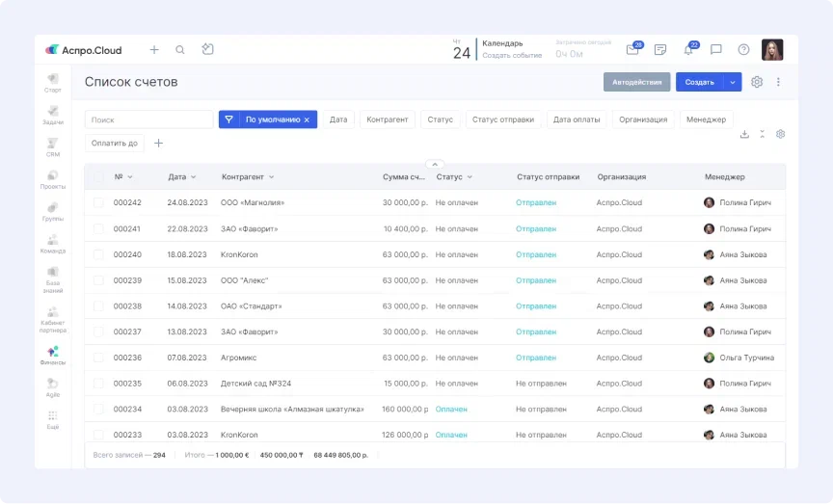The height and width of the screenshot is (504, 833).
Task: Click the plus icon in top header
Action: pos(154,49)
